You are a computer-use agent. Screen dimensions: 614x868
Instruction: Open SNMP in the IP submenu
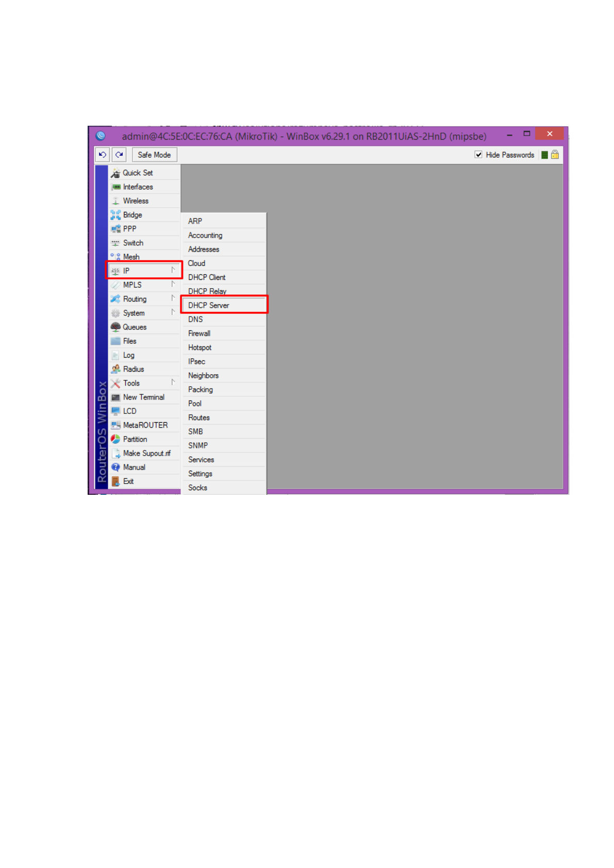(x=224, y=446)
